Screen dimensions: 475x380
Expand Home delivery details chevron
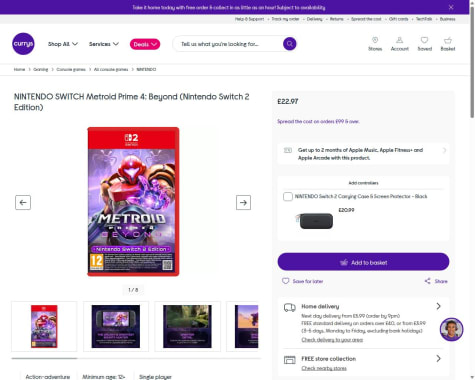pyautogui.click(x=438, y=306)
